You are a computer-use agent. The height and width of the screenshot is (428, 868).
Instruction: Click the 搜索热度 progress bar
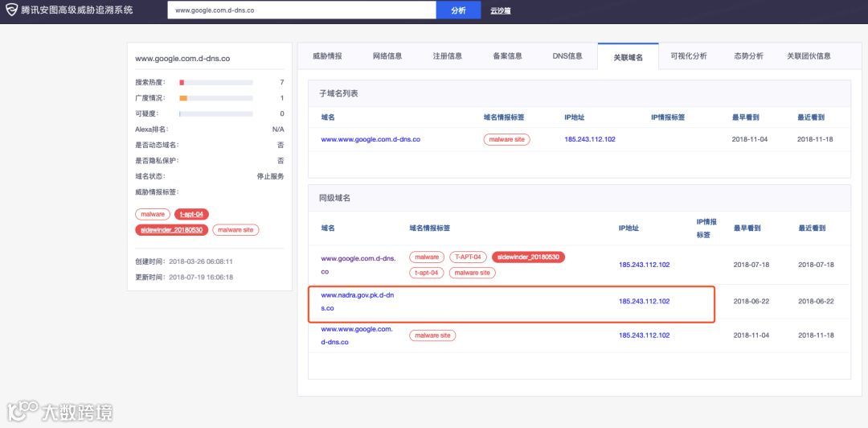coord(216,83)
